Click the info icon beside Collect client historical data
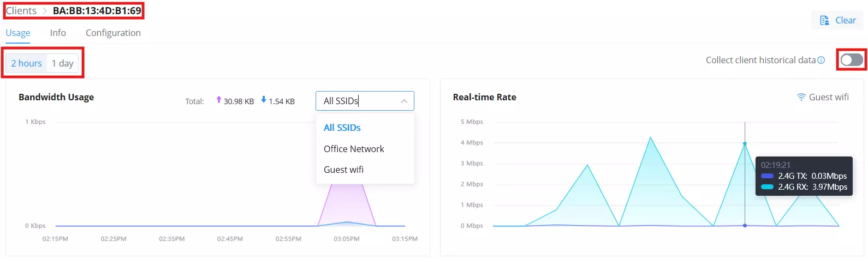 pos(821,61)
